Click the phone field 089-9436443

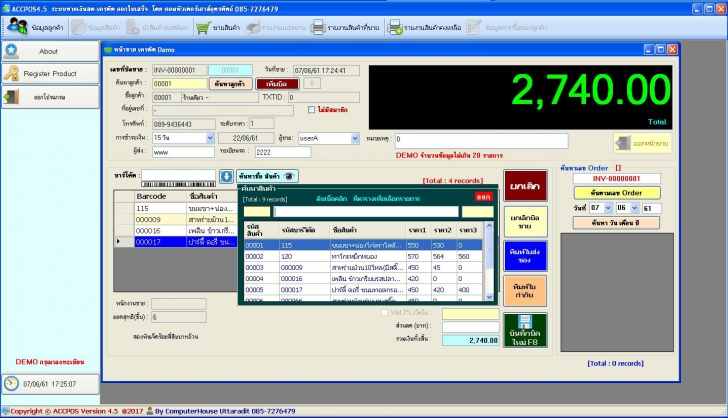(x=183, y=124)
